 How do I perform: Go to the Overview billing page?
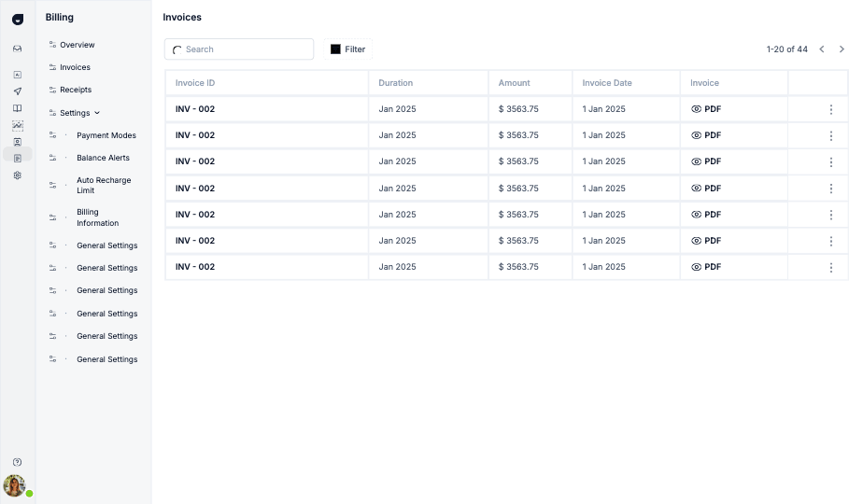(77, 45)
